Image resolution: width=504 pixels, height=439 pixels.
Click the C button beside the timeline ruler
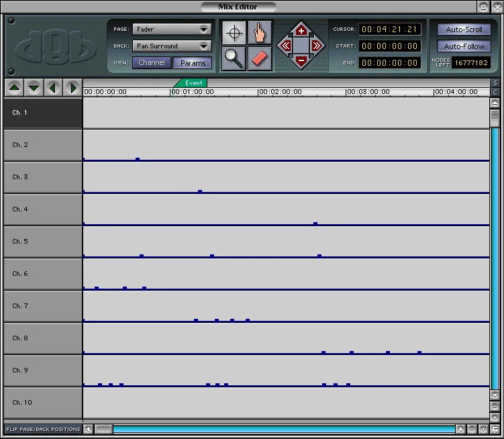[x=495, y=93]
